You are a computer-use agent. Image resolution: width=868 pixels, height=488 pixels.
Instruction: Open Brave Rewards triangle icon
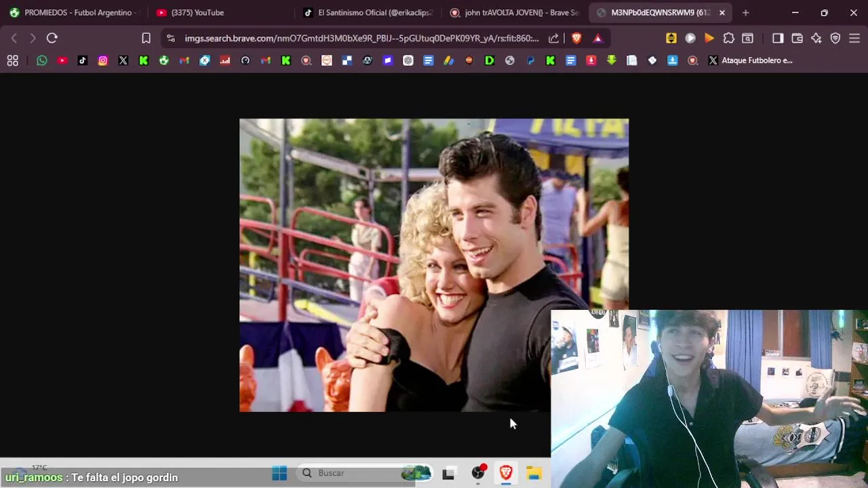coord(597,39)
